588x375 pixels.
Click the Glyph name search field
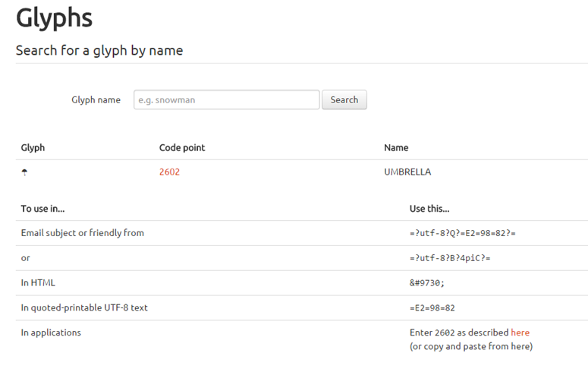point(227,100)
